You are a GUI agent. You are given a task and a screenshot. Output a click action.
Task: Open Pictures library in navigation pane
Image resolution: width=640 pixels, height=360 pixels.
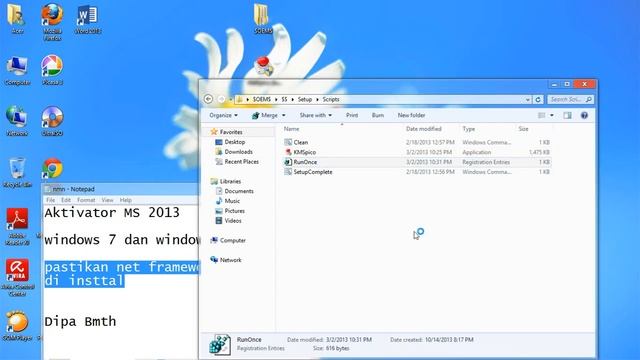tap(234, 211)
